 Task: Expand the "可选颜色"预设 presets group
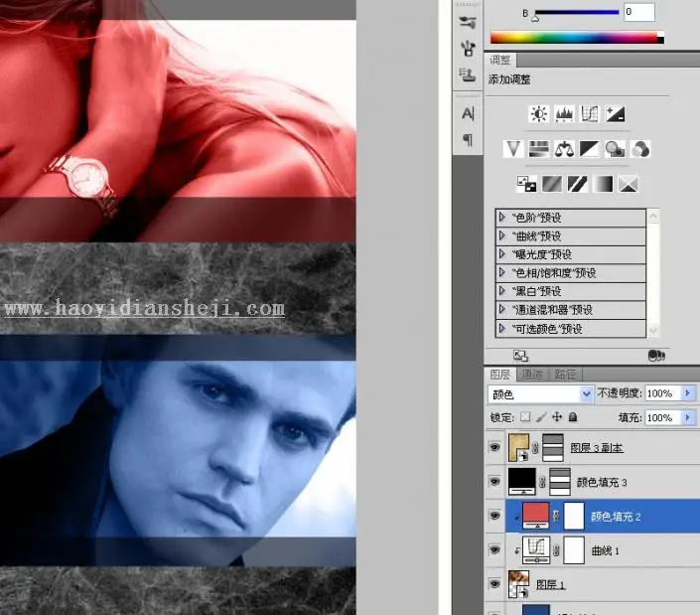tap(502, 328)
